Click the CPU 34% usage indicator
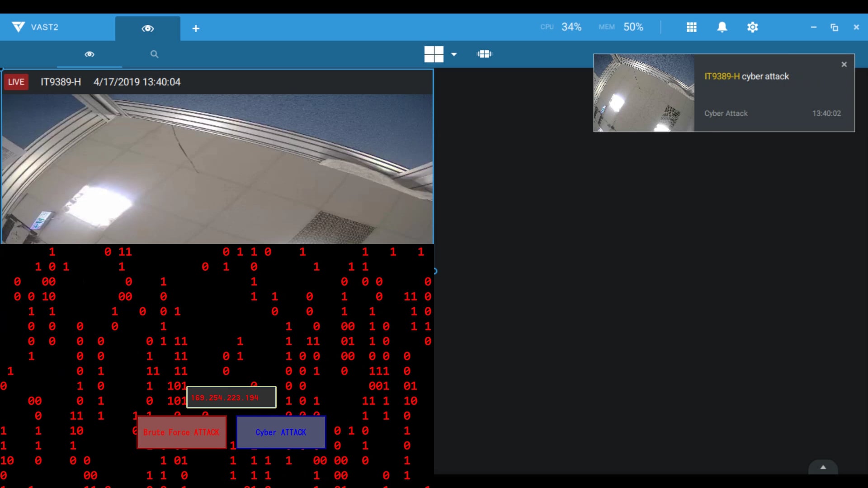 click(x=561, y=27)
